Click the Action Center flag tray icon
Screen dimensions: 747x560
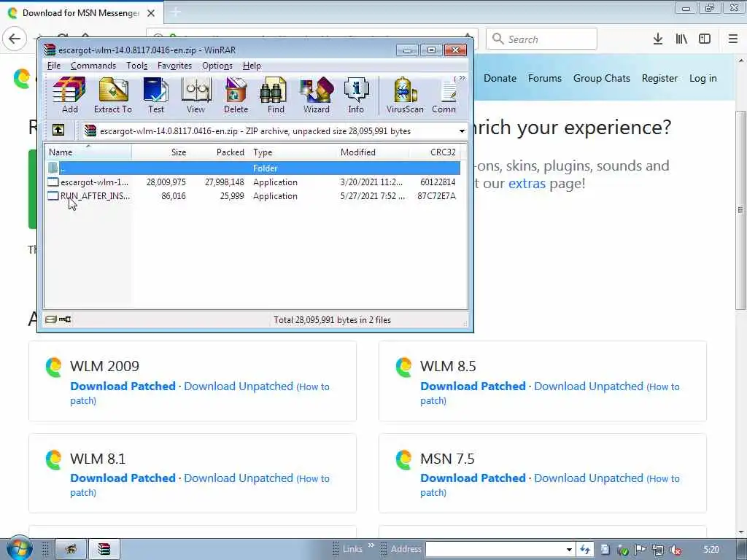[640, 550]
